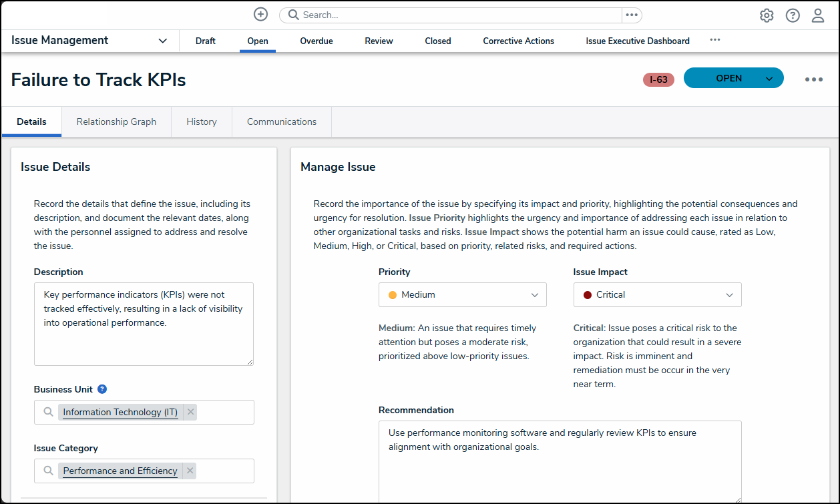Click the quick-add plus icon
This screenshot has width=840, height=504.
pyautogui.click(x=261, y=15)
